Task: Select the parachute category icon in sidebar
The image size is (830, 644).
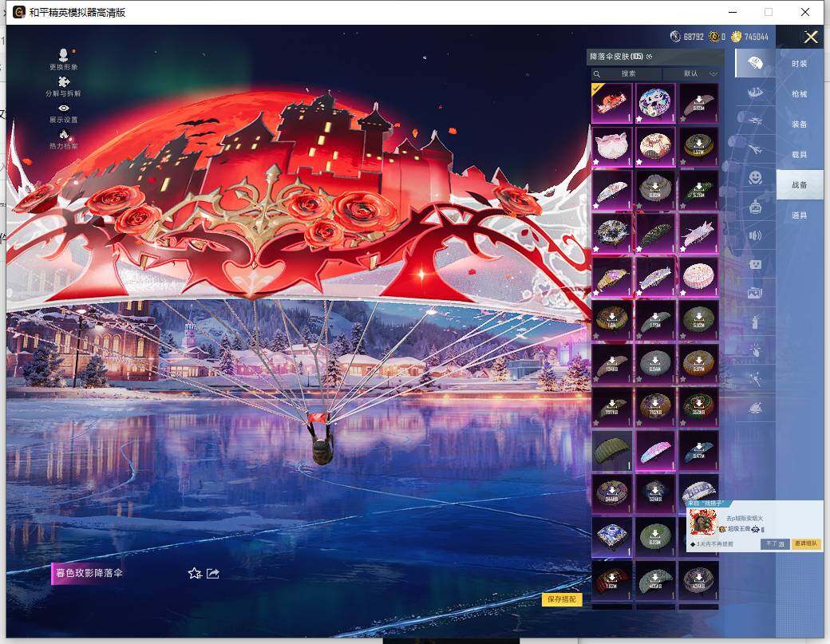Action: pos(755,64)
